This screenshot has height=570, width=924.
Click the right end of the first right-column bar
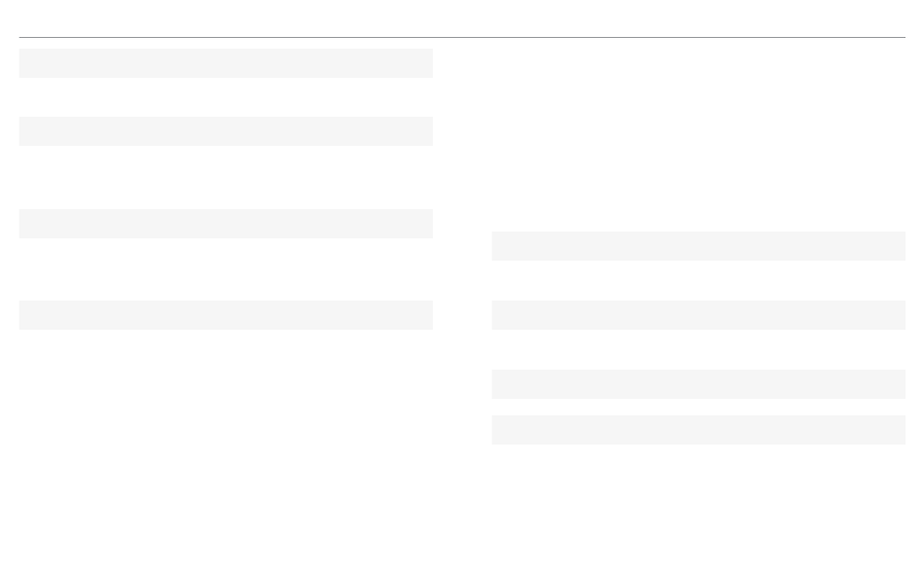(900, 246)
